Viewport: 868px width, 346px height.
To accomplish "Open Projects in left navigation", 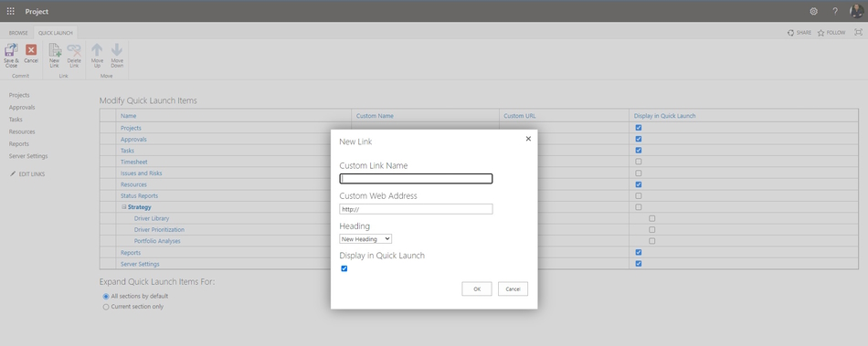I will point(19,95).
